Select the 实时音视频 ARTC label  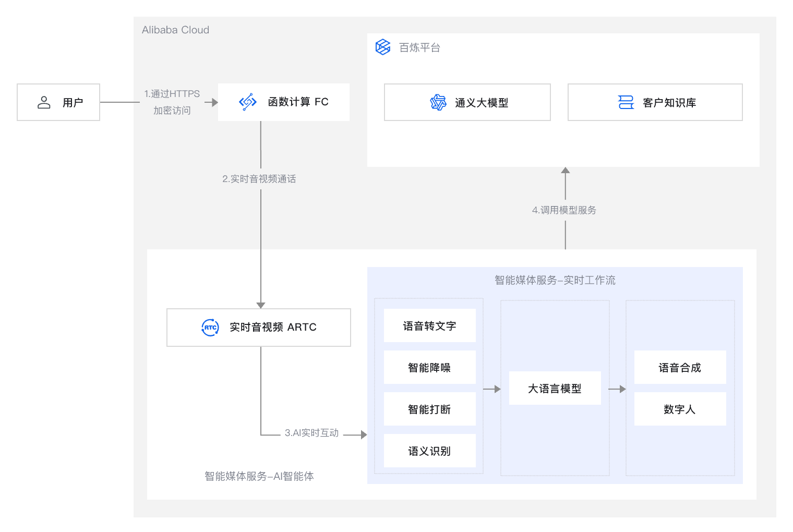(x=273, y=327)
